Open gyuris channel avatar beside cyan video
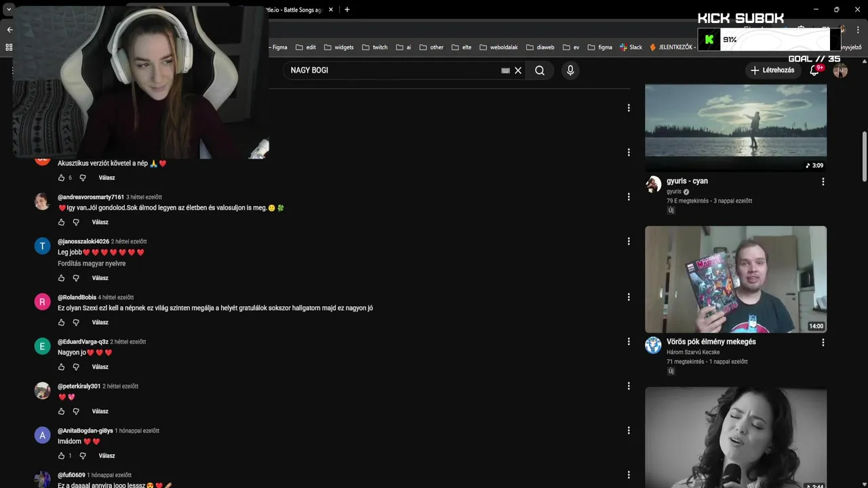 pyautogui.click(x=653, y=184)
